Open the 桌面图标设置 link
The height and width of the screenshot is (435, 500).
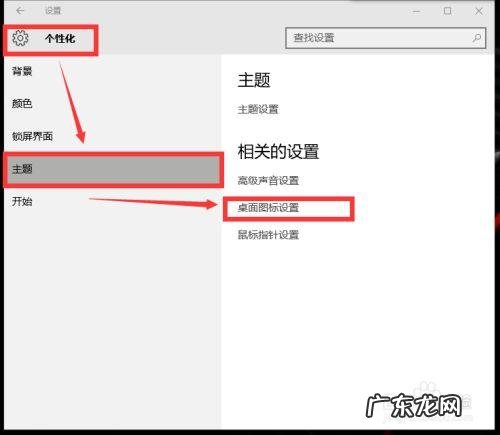(268, 208)
